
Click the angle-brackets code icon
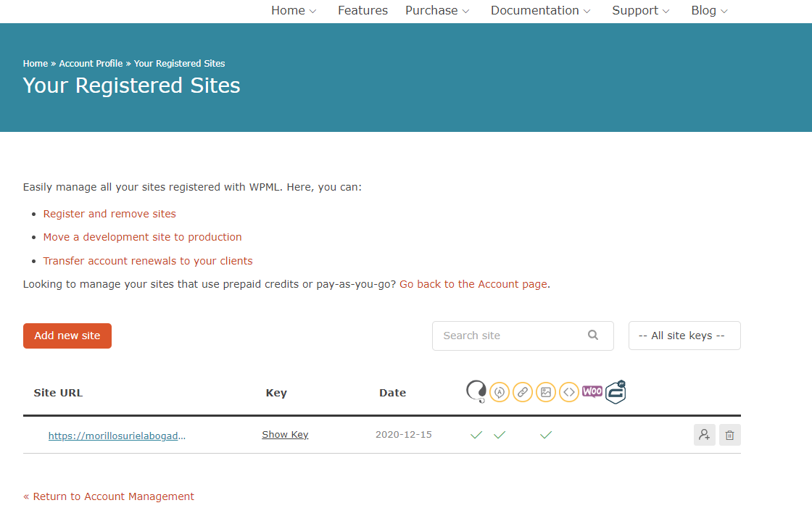569,392
